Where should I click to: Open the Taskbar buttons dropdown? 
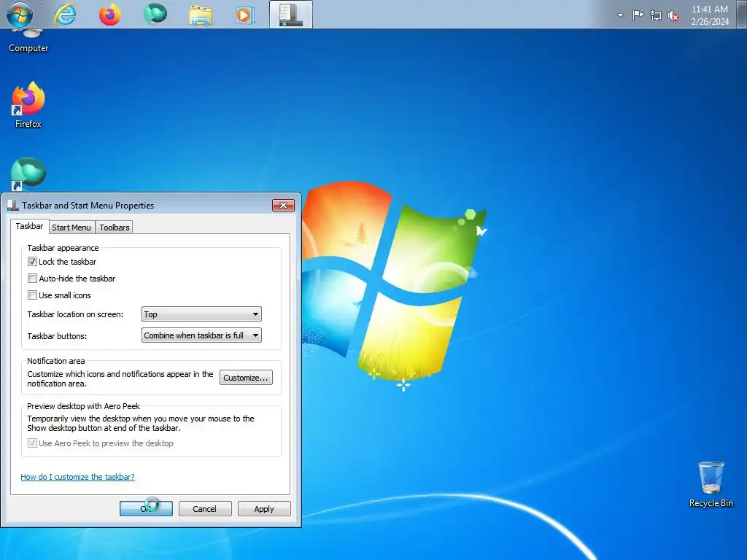pos(201,335)
